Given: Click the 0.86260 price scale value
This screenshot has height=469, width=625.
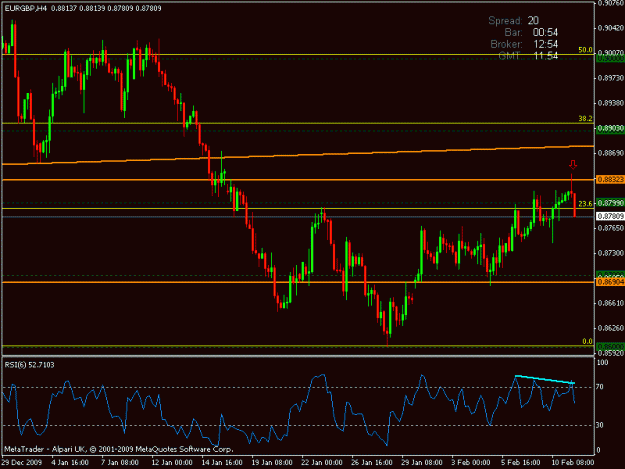Looking at the screenshot, I should (611, 328).
